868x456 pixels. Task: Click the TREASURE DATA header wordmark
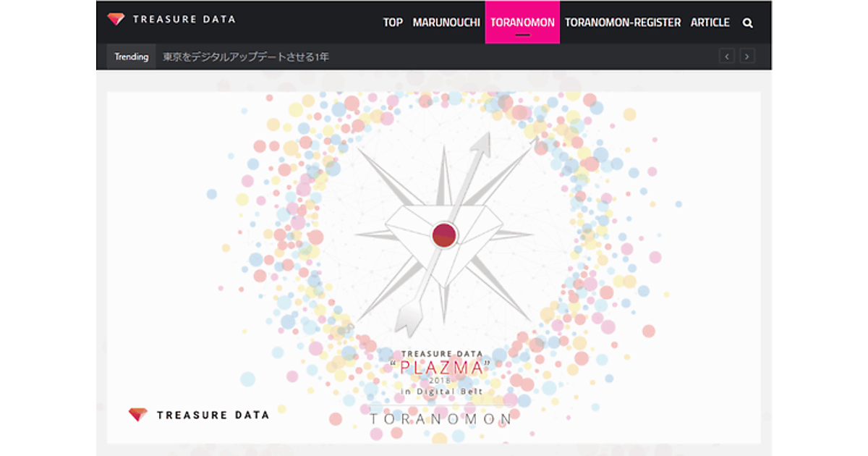(184, 20)
